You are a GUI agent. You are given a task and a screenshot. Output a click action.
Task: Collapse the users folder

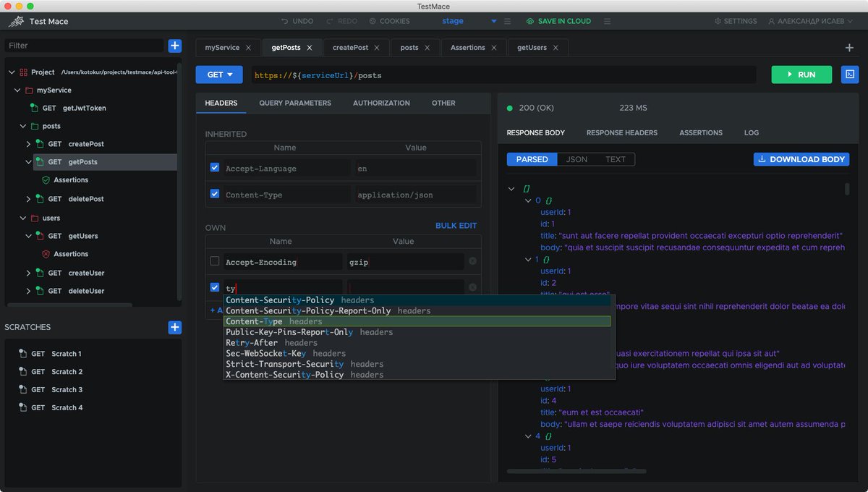tap(23, 218)
